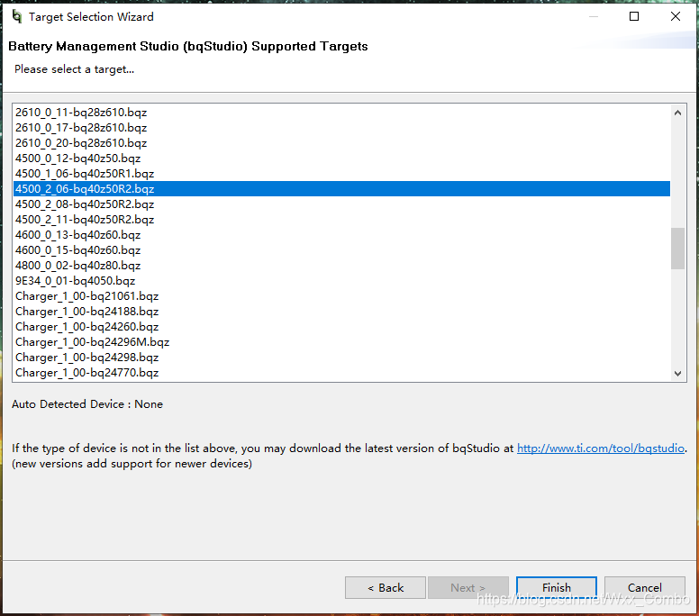Select highlighted 4500_2_06-bq40z50R2.bqz entry
The height and width of the screenshot is (616, 699).
(342, 188)
